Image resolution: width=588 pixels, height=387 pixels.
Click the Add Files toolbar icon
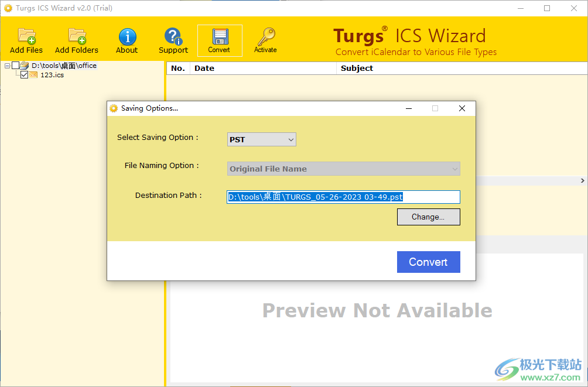point(26,36)
